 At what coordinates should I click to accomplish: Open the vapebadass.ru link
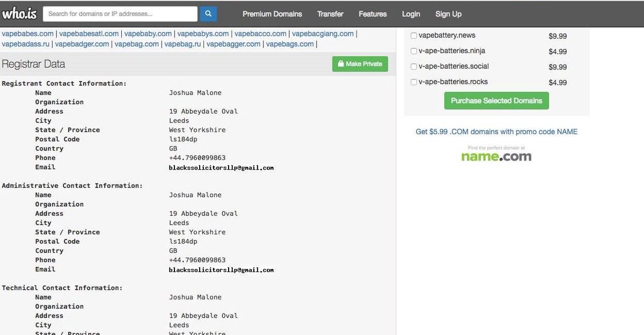tap(26, 44)
